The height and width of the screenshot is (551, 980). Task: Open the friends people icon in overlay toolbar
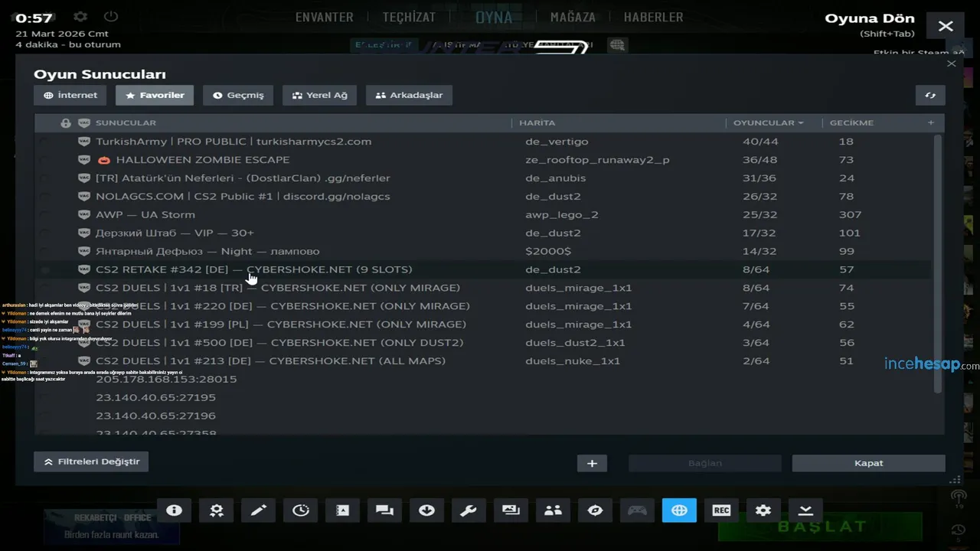click(553, 510)
